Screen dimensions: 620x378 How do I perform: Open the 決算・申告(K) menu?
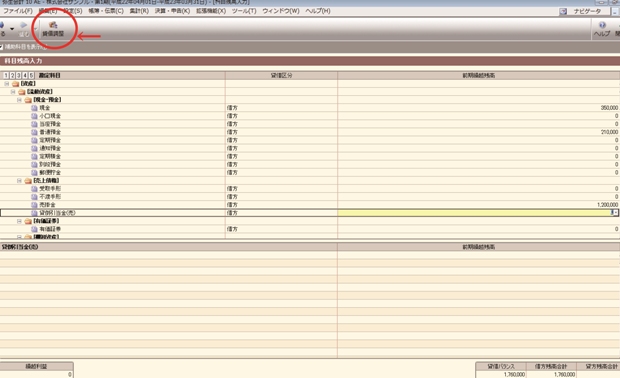click(x=172, y=11)
